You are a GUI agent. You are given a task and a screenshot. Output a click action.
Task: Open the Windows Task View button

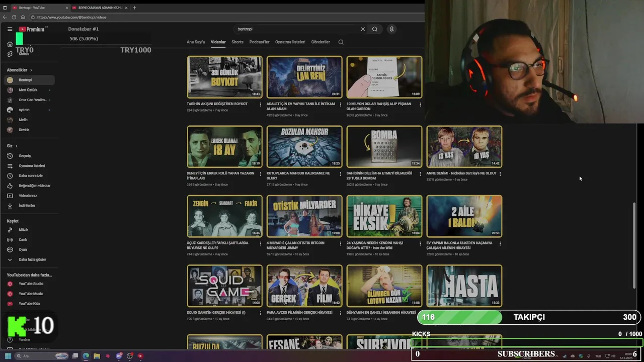click(x=75, y=356)
